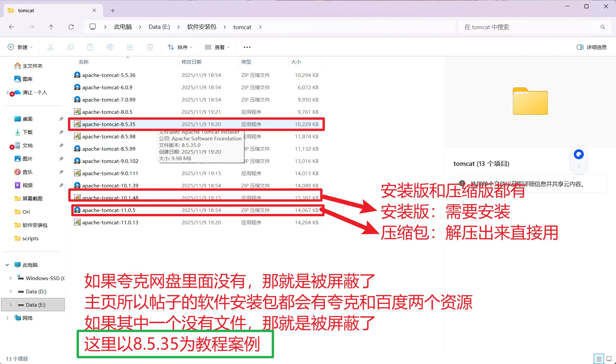
Task: Click the search magnifier icon
Action: pyautogui.click(x=603, y=27)
